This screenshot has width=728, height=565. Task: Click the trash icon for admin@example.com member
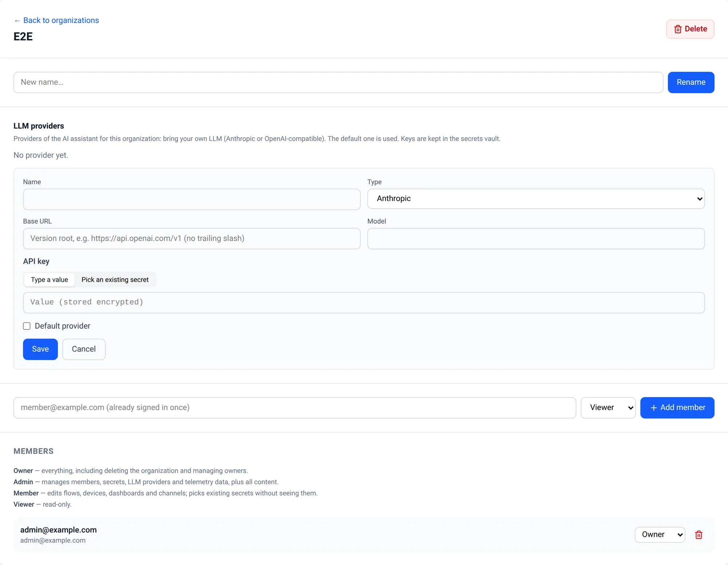click(699, 535)
